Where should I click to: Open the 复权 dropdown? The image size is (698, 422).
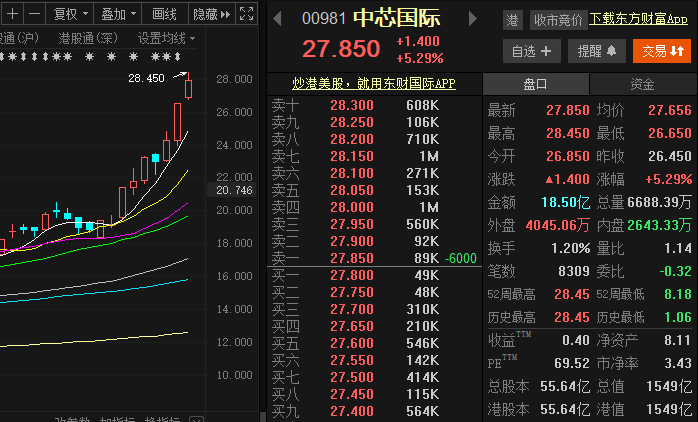[70, 14]
